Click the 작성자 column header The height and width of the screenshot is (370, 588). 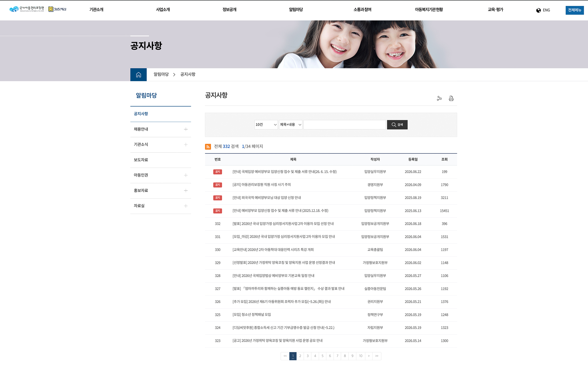click(375, 159)
